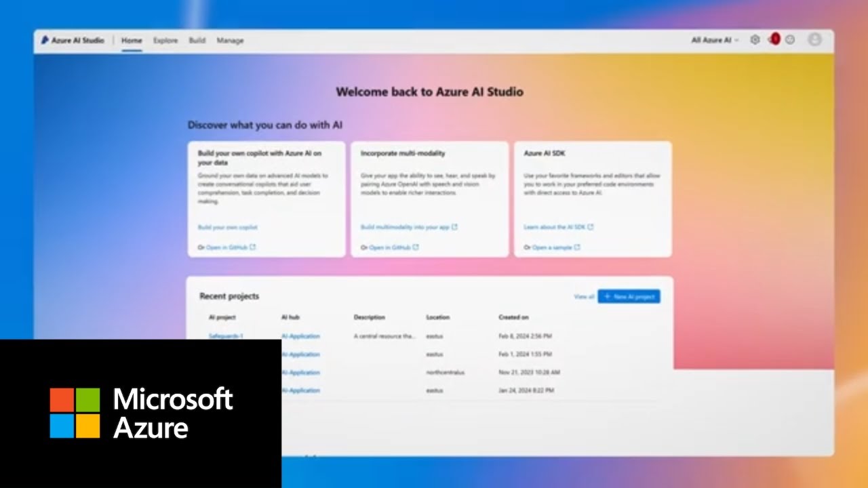Click the first AI-Application hub link
This screenshot has width=868, height=488.
click(x=300, y=335)
